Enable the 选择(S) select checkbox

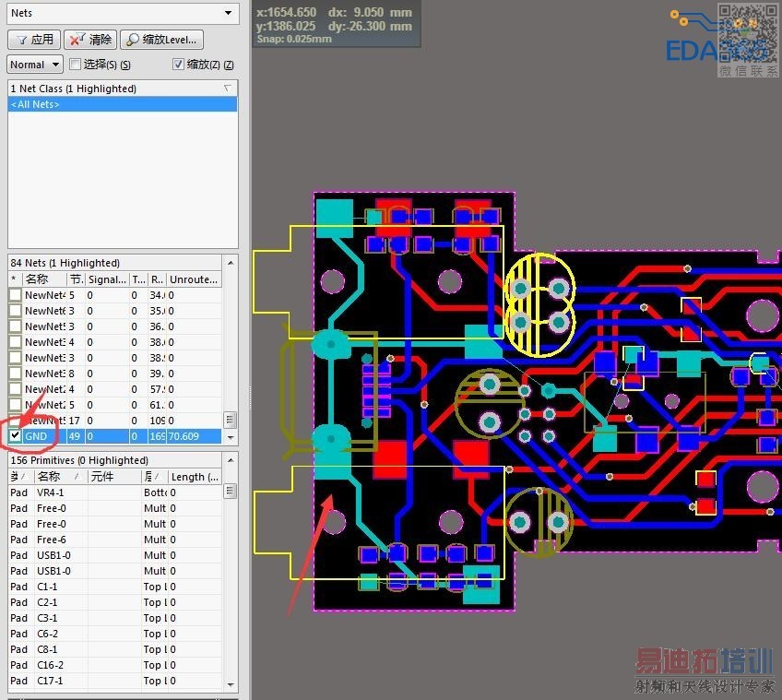(x=76, y=64)
